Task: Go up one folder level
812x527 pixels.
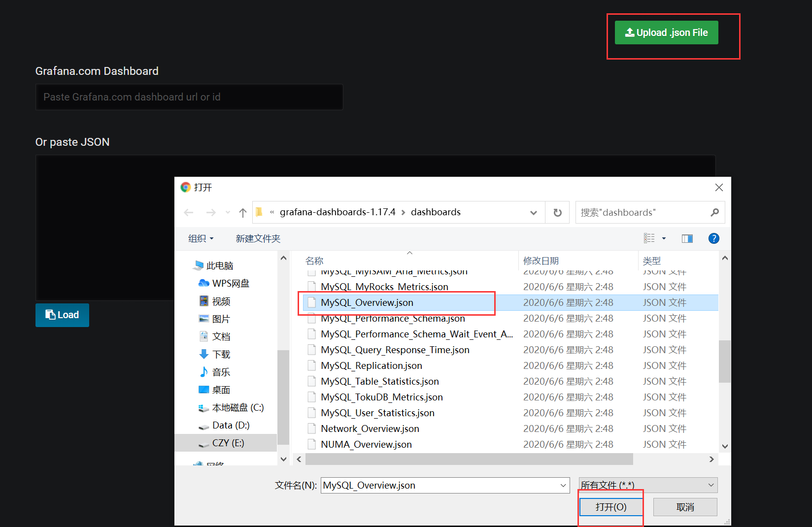Action: 242,212
